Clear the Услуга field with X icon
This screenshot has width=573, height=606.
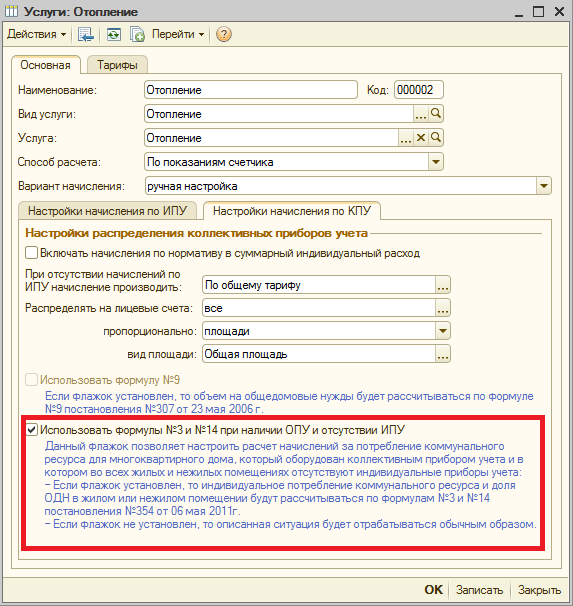click(x=421, y=138)
